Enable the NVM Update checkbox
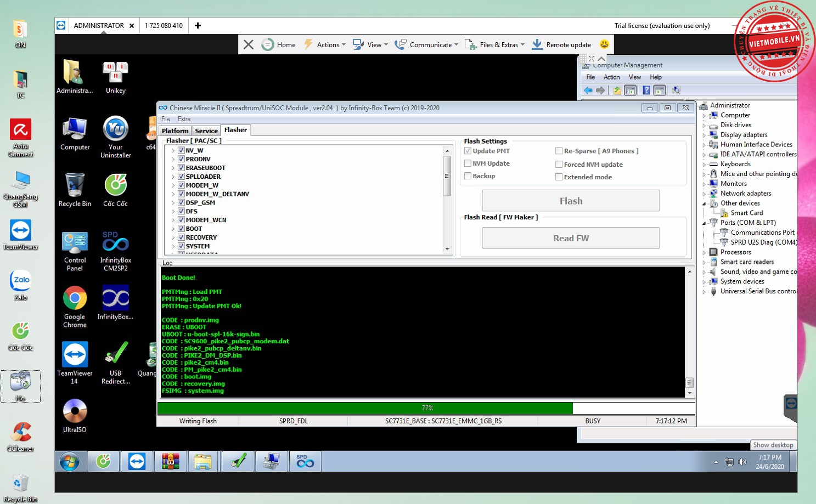Viewport: 816px width, 504px height. tap(468, 163)
